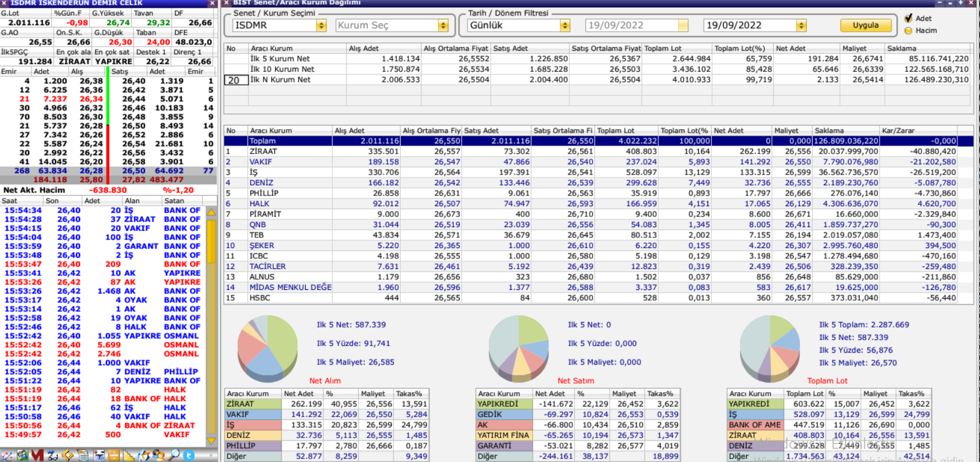Open the line chart icon in bottom toolbar

7,455
